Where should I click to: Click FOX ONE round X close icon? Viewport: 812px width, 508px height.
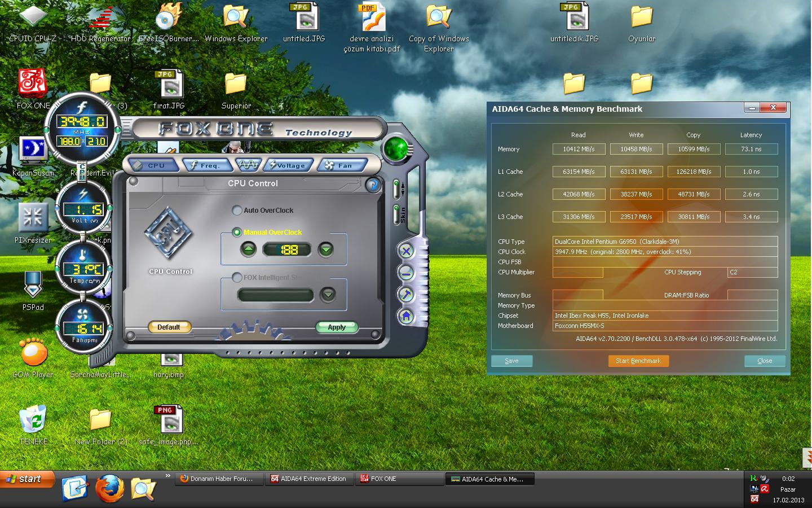[406, 251]
